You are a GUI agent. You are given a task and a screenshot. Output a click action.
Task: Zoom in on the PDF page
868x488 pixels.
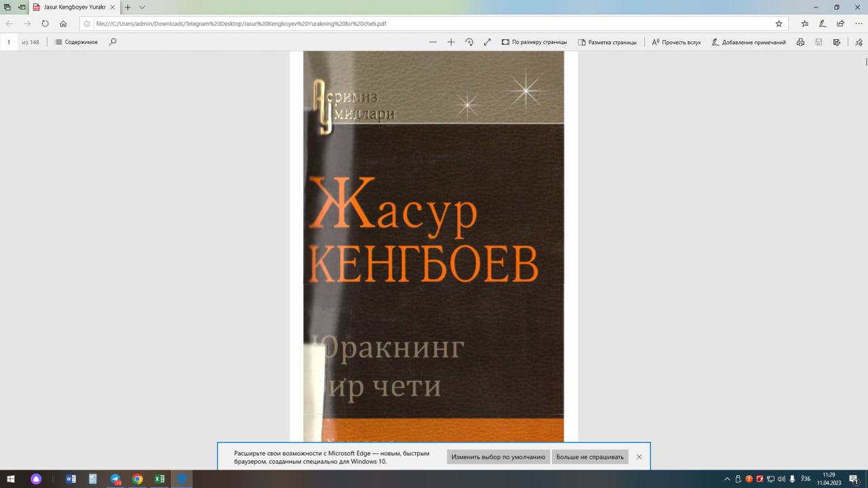click(451, 42)
